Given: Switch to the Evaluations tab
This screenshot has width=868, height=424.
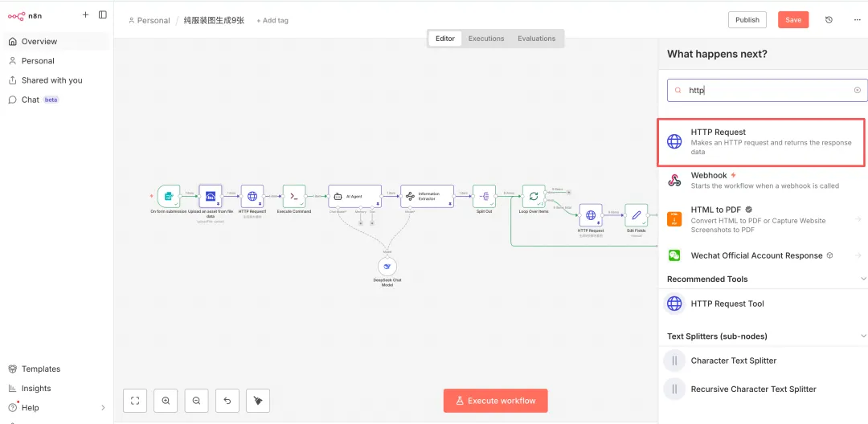Looking at the screenshot, I should 536,39.
